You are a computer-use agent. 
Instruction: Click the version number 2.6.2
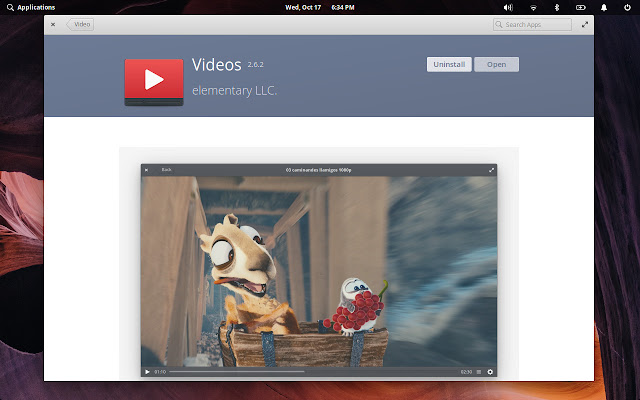(x=256, y=64)
